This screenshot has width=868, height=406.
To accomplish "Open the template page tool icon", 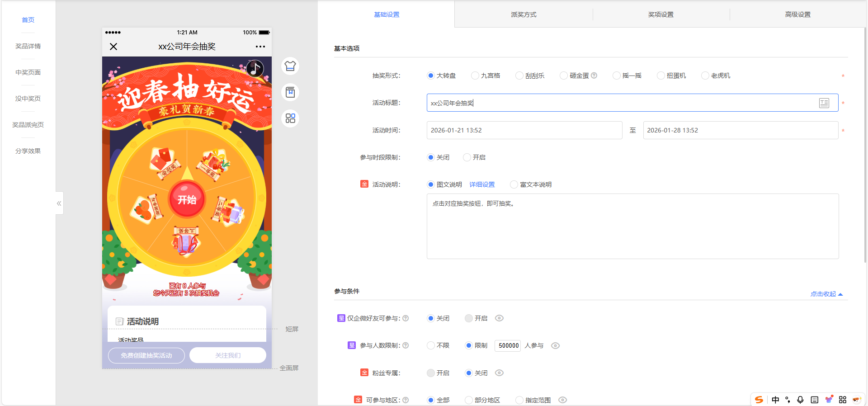I will pyautogui.click(x=290, y=92).
